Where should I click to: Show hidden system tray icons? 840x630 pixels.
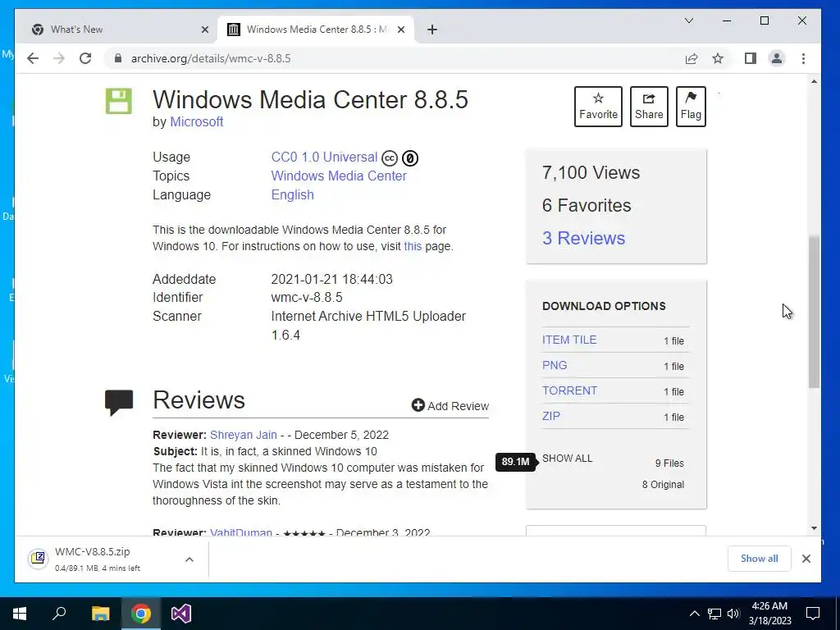pyautogui.click(x=694, y=614)
